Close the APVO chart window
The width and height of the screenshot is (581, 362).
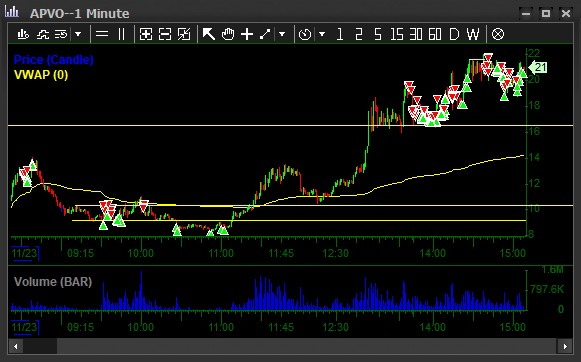click(x=566, y=14)
